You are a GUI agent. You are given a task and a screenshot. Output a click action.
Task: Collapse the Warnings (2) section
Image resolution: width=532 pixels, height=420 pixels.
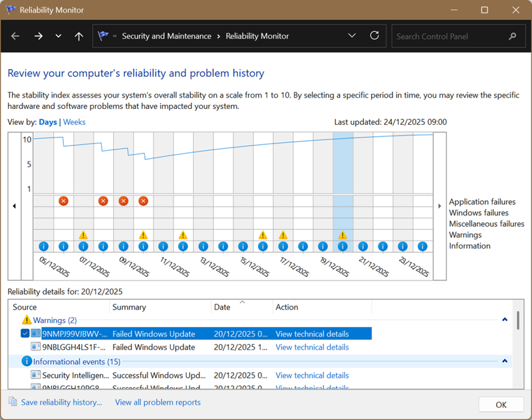[505, 320]
